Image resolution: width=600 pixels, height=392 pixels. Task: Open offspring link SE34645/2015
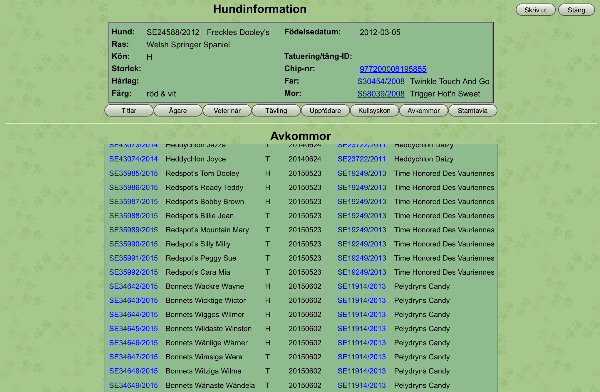click(x=134, y=329)
